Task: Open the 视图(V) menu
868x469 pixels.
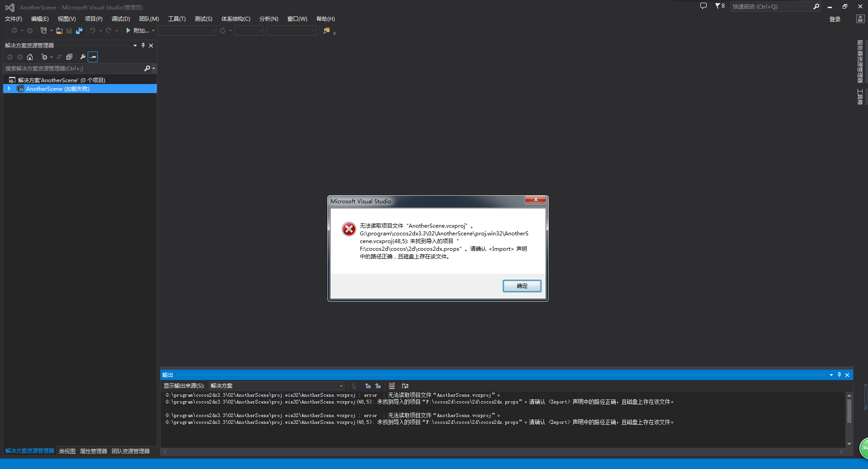Action: (x=66, y=19)
